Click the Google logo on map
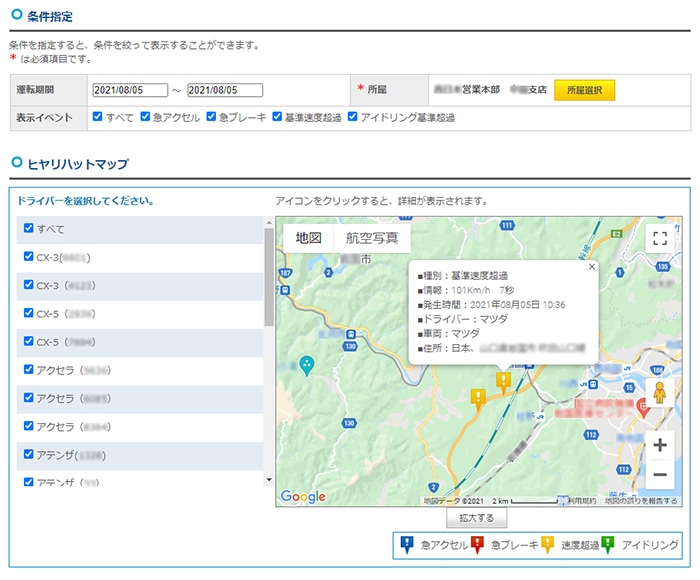Screen dimensions: 700x580 click(303, 497)
